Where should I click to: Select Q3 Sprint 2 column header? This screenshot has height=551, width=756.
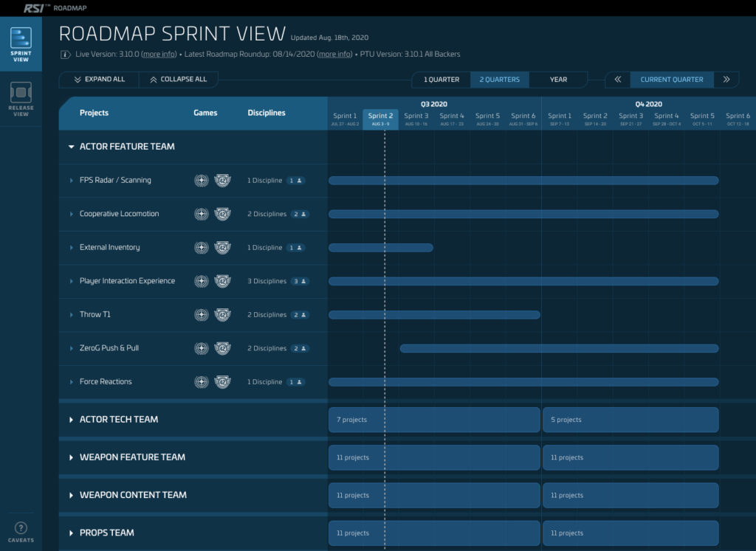[380, 119]
